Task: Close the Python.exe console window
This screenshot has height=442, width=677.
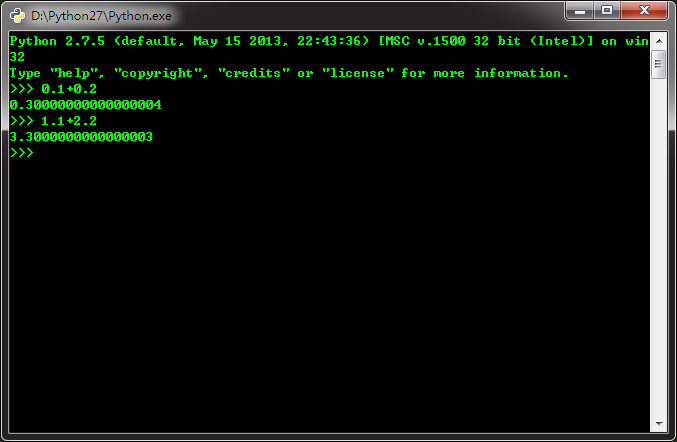Action: [x=645, y=11]
